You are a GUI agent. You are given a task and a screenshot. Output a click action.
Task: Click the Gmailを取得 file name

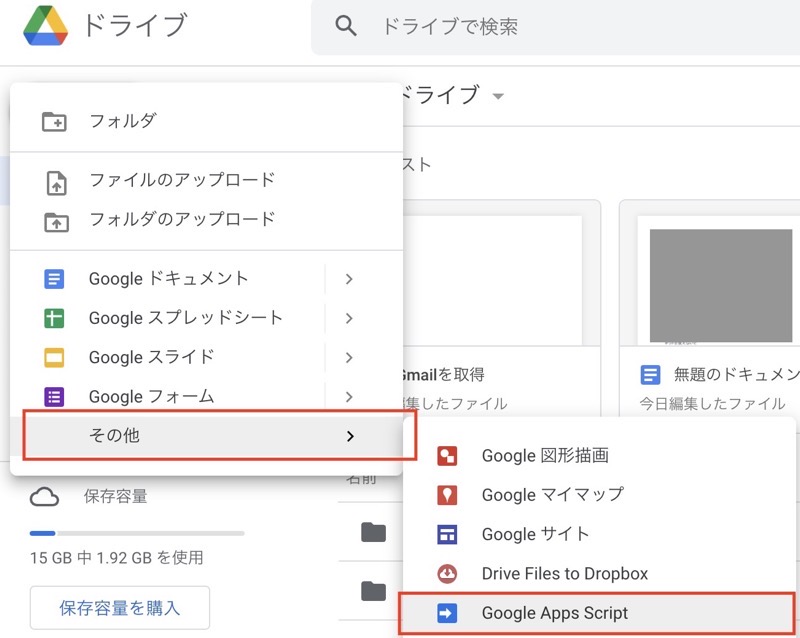(x=443, y=375)
